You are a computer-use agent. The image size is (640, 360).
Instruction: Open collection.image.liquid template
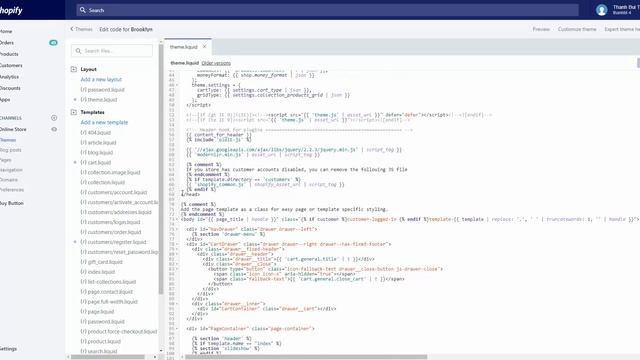[x=110, y=172]
